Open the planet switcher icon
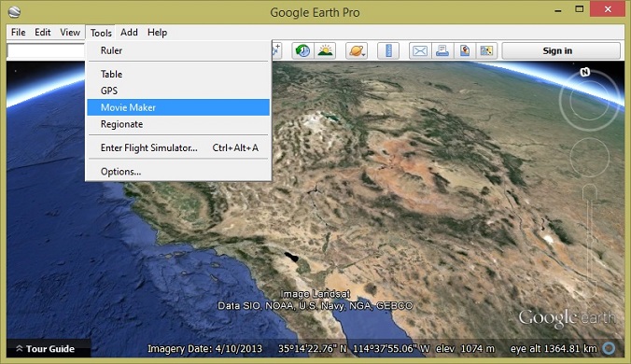Screen dimensions: 631x364 [357, 50]
